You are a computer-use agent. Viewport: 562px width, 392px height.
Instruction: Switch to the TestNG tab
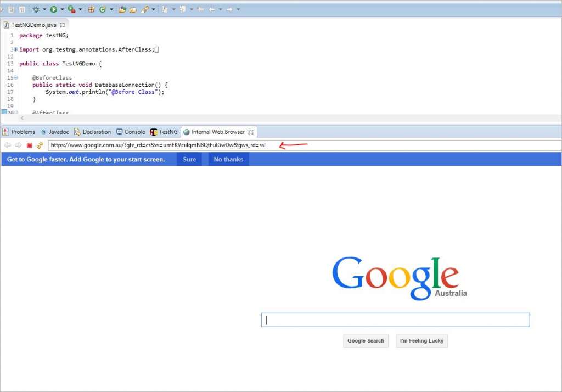(x=164, y=132)
